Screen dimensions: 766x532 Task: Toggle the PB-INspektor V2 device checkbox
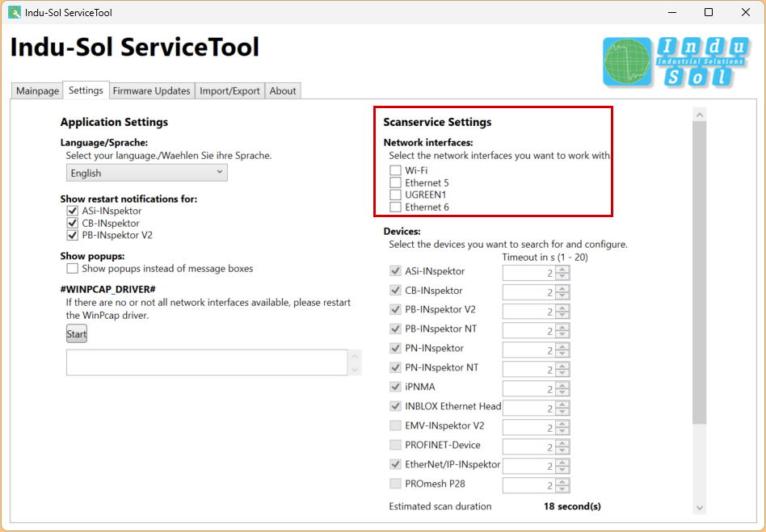(395, 309)
